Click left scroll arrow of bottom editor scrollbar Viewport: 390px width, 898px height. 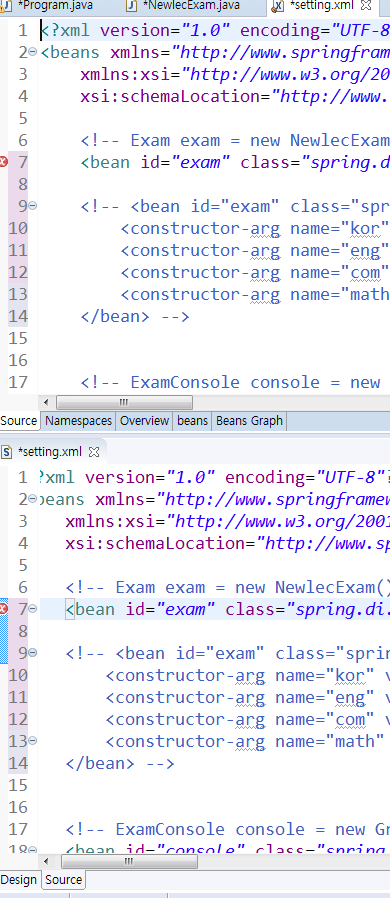click(46, 861)
